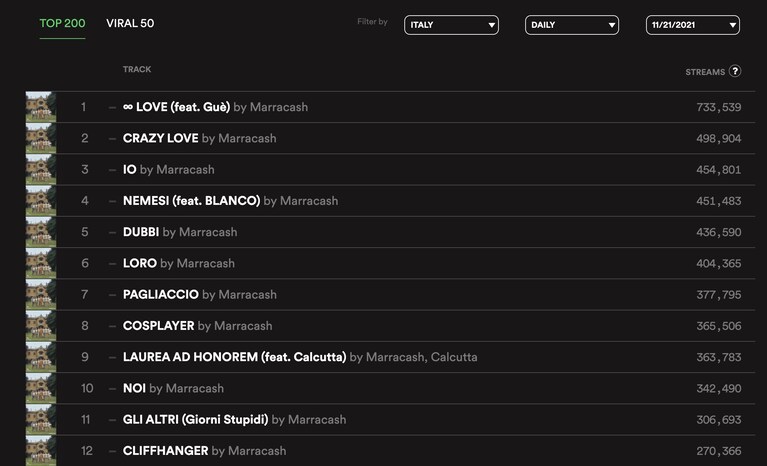Open the PAGLIACCIO track link
This screenshot has height=466, width=767.
[x=160, y=294]
